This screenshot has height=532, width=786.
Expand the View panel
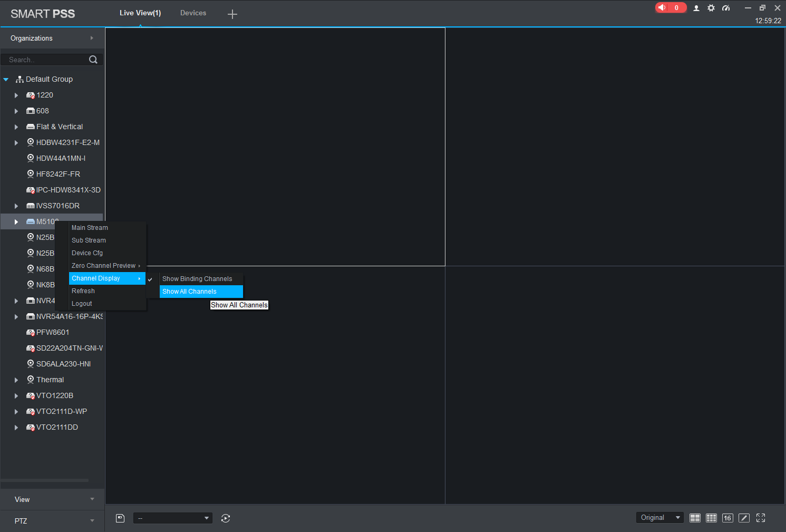coord(92,499)
